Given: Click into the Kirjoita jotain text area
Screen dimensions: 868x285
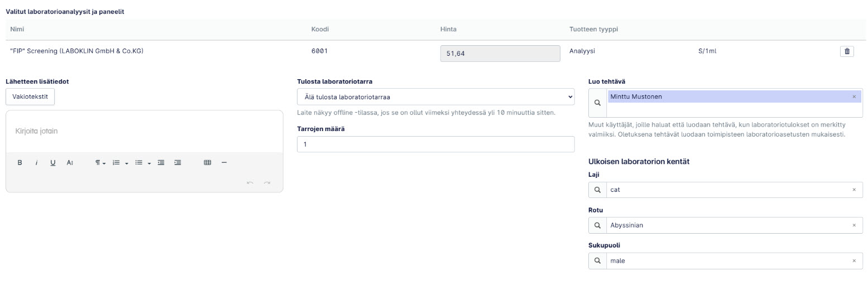Looking at the screenshot, I should pos(145,132).
